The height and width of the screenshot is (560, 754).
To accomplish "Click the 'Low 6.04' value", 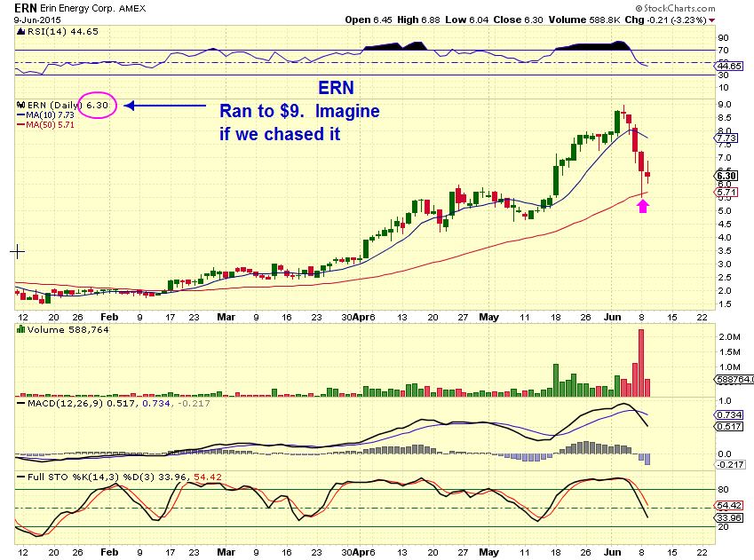I will click(x=466, y=20).
